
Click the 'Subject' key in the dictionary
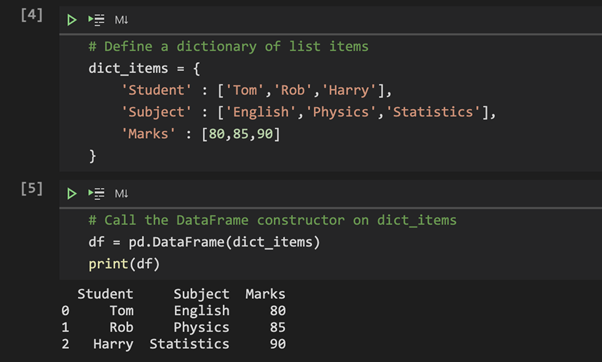(x=156, y=112)
